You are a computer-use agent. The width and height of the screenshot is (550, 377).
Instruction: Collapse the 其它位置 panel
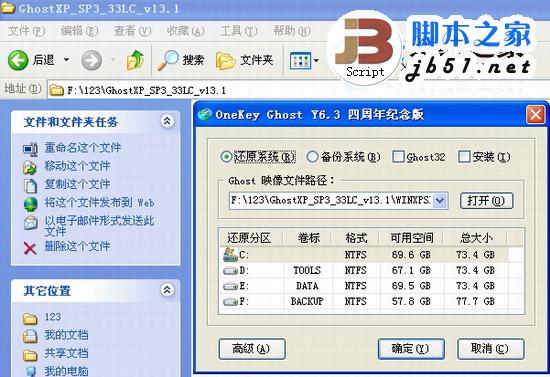[x=167, y=290]
